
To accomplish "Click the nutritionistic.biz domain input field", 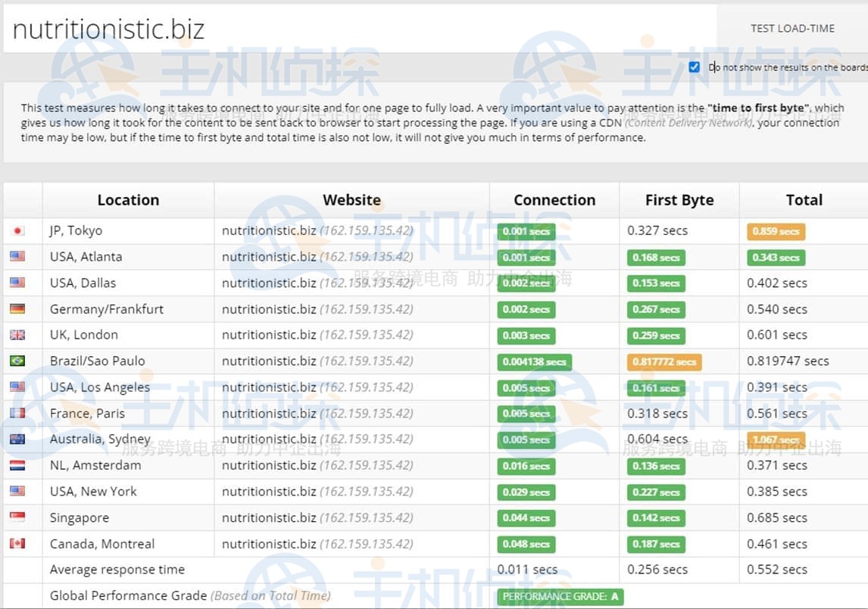I will [356, 30].
